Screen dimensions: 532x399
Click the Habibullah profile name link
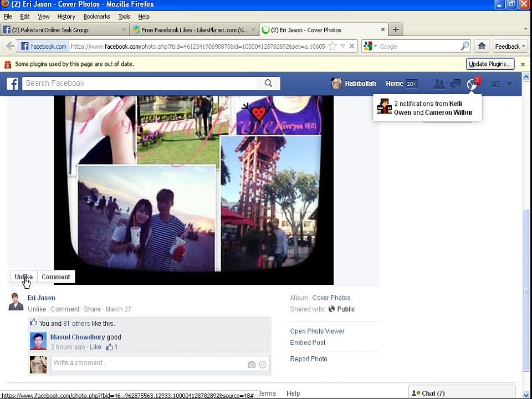360,84
